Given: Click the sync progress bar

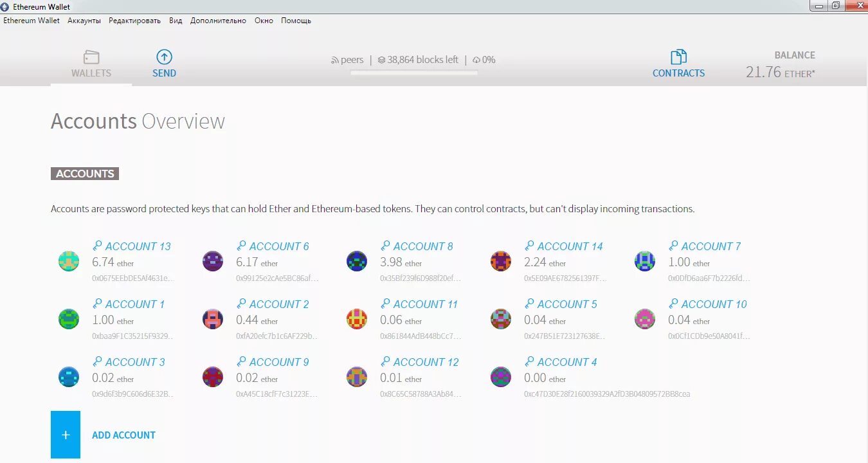Looking at the screenshot, I should [414, 73].
